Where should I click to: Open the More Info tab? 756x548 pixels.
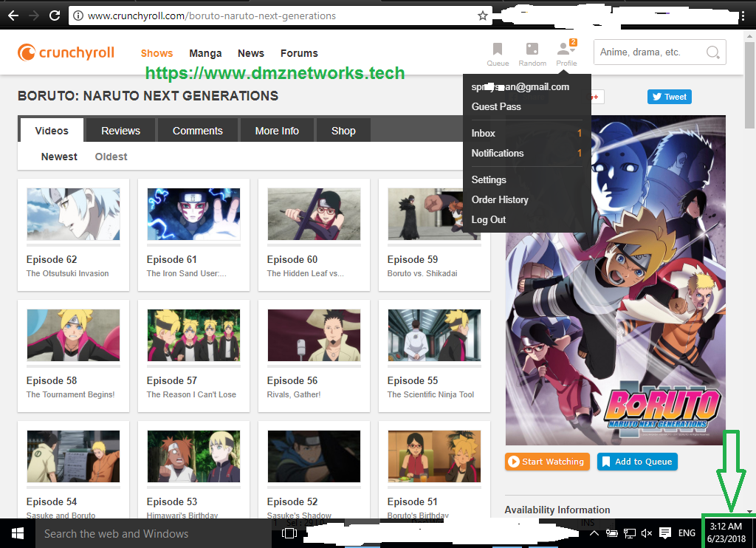point(277,130)
